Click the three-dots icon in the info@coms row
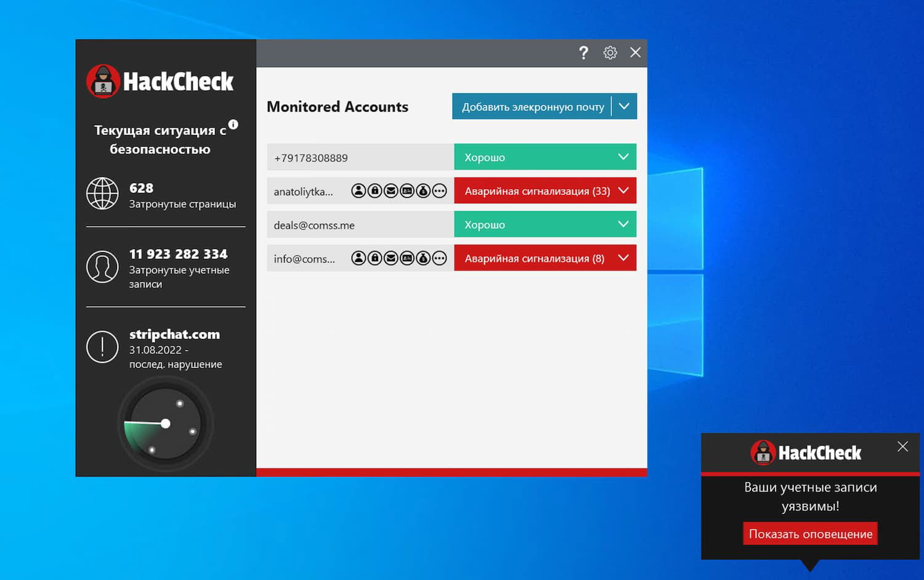Screen dimensions: 924x580 [x=439, y=258]
